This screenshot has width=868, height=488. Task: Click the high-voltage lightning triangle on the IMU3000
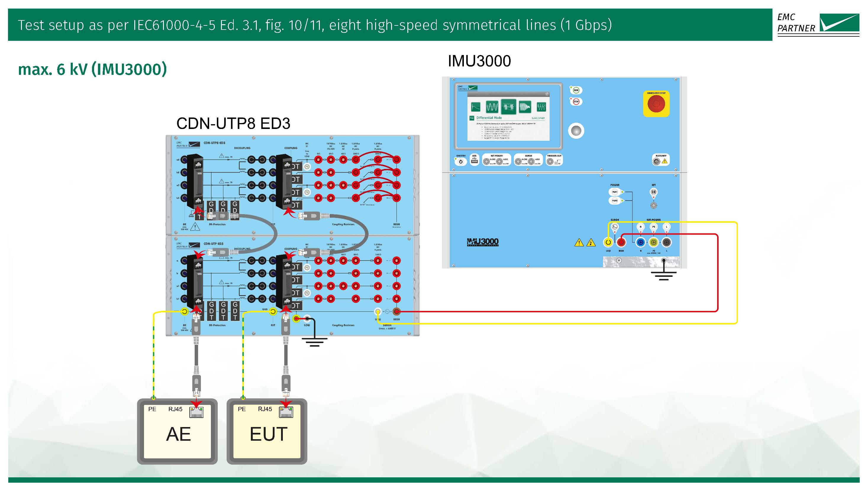[591, 243]
